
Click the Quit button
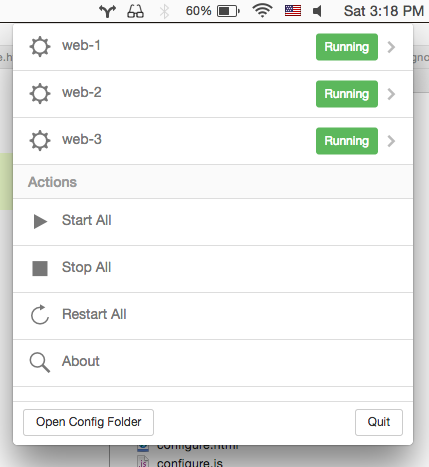(x=379, y=422)
